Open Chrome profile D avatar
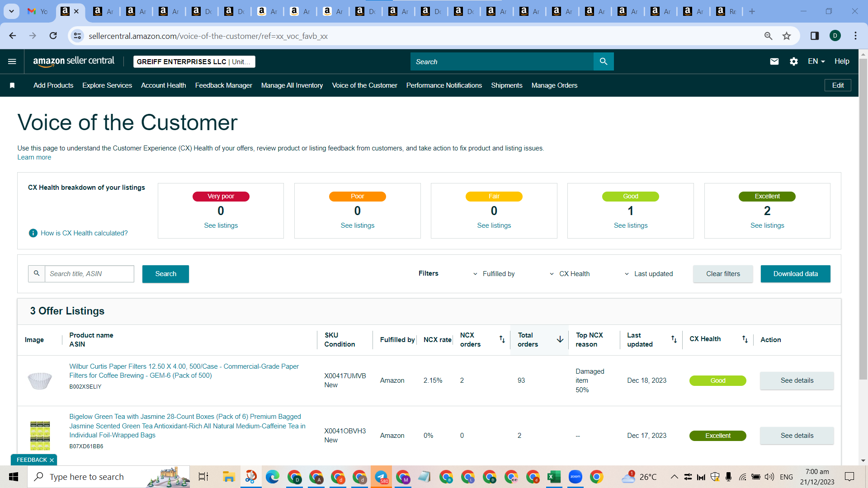This screenshot has height=488, width=868. click(835, 36)
